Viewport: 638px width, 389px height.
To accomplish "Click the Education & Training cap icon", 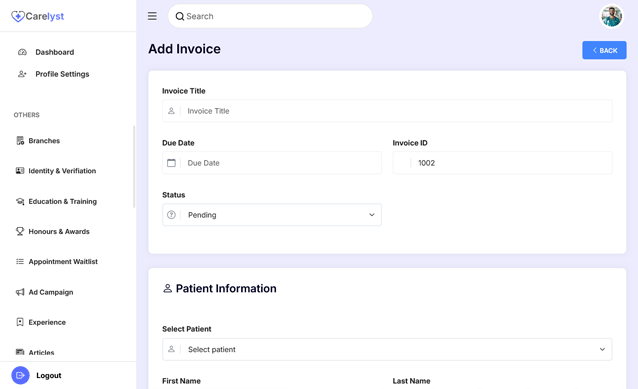I will tap(20, 201).
